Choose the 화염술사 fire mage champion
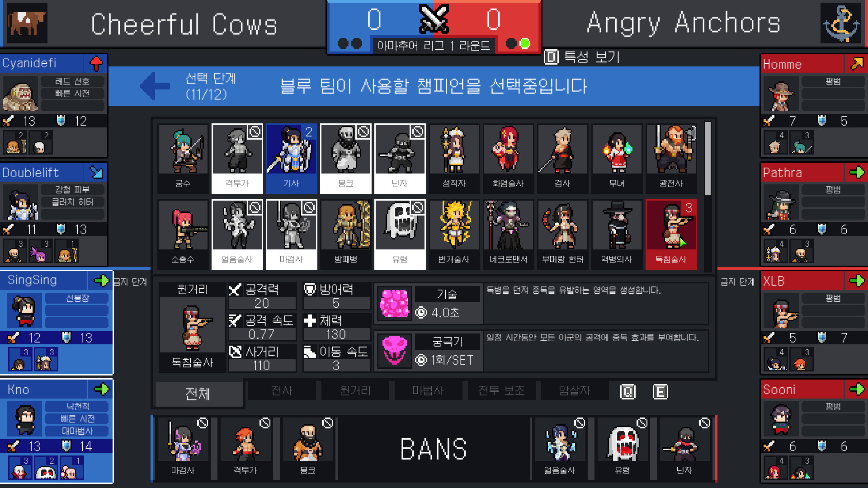The height and width of the screenshot is (488, 868). [x=509, y=158]
